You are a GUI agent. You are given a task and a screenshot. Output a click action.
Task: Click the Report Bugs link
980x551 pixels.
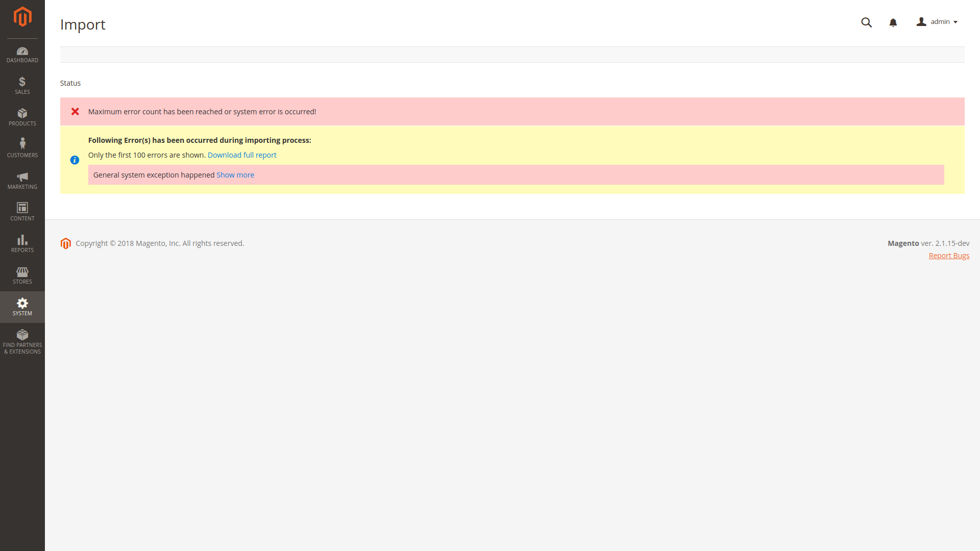(x=949, y=256)
